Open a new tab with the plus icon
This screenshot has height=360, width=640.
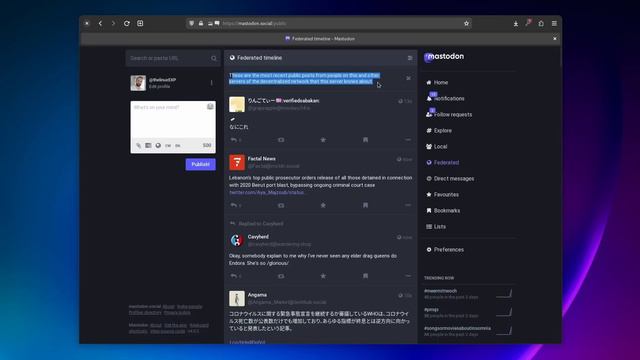(140, 23)
